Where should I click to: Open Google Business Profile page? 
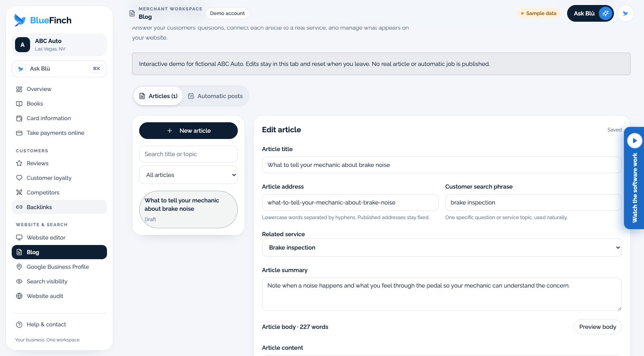59,267
